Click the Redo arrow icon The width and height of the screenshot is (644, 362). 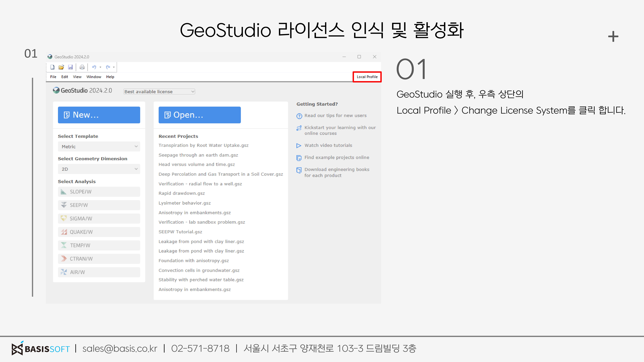pos(108,67)
